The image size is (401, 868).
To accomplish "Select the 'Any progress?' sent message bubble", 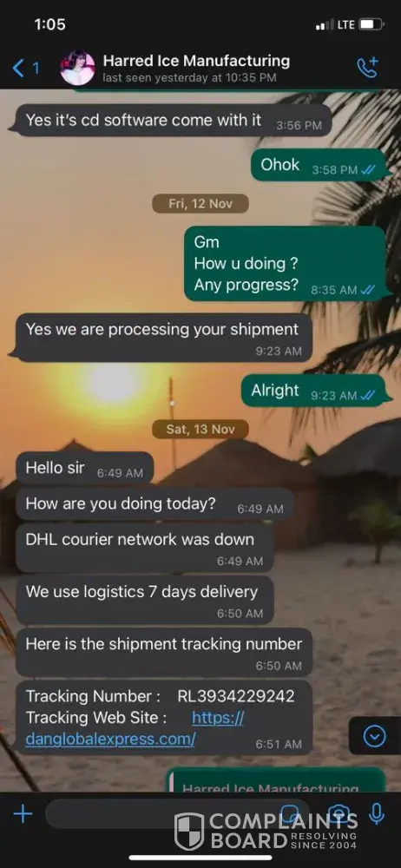I will click(285, 264).
